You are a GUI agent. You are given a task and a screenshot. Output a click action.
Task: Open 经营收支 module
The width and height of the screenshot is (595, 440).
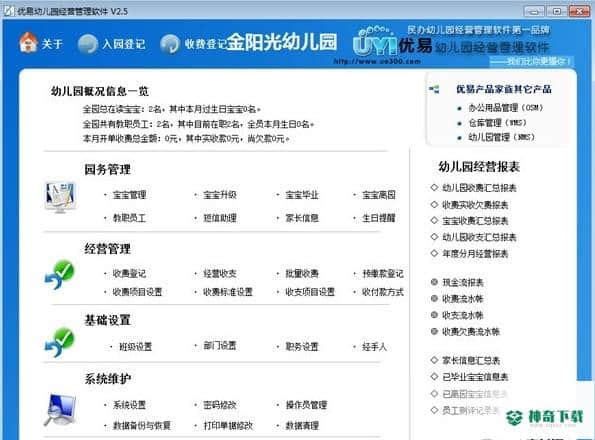click(220, 273)
